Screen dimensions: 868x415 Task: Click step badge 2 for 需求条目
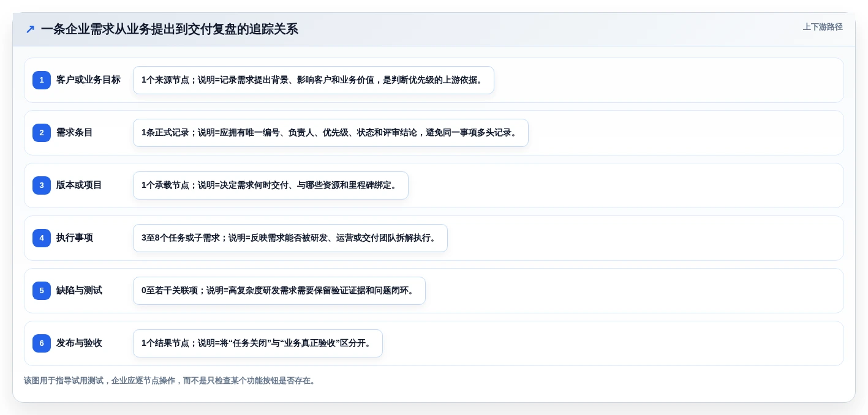click(x=42, y=133)
